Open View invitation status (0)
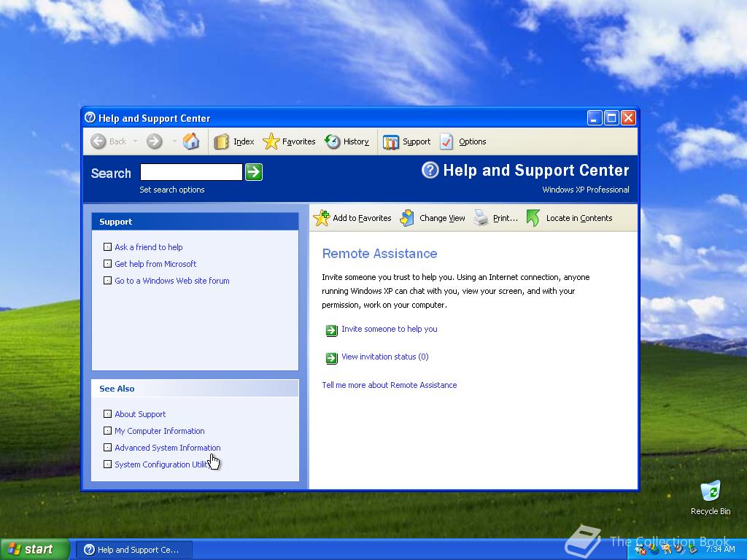The height and width of the screenshot is (560, 747). coord(385,357)
